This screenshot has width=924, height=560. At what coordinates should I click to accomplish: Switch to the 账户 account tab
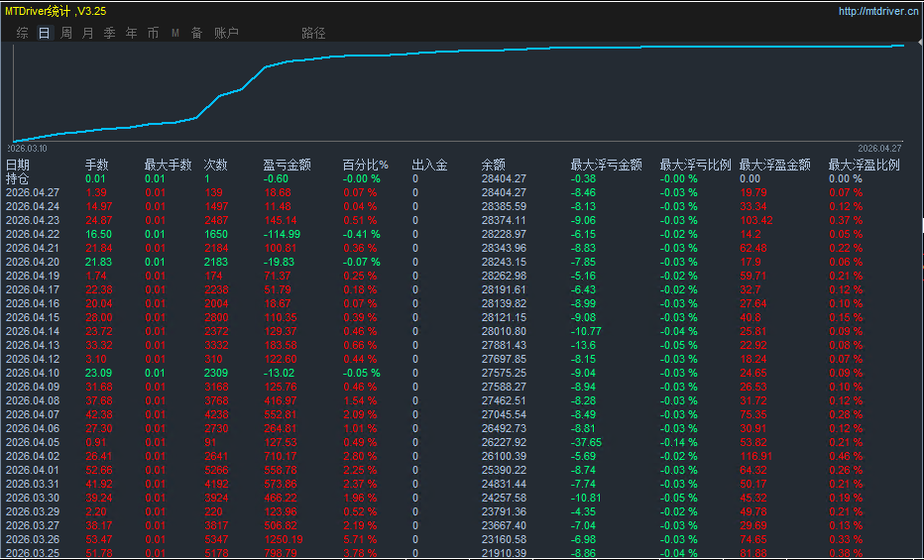point(226,33)
